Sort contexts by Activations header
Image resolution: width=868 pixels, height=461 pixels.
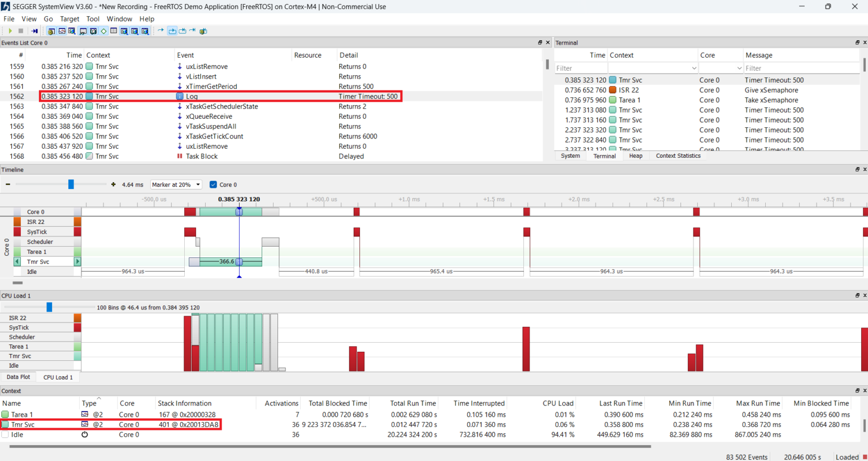click(281, 403)
